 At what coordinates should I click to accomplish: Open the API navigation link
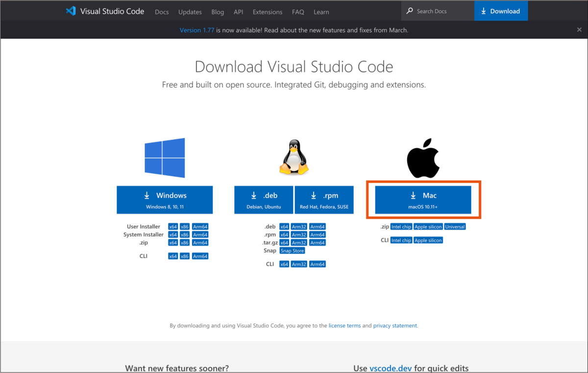[239, 12]
